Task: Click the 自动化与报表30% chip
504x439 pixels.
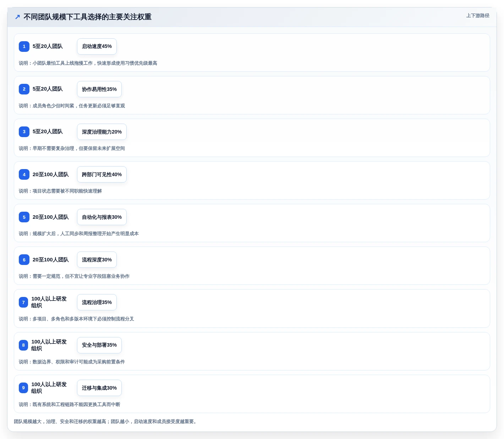Action: [102, 217]
